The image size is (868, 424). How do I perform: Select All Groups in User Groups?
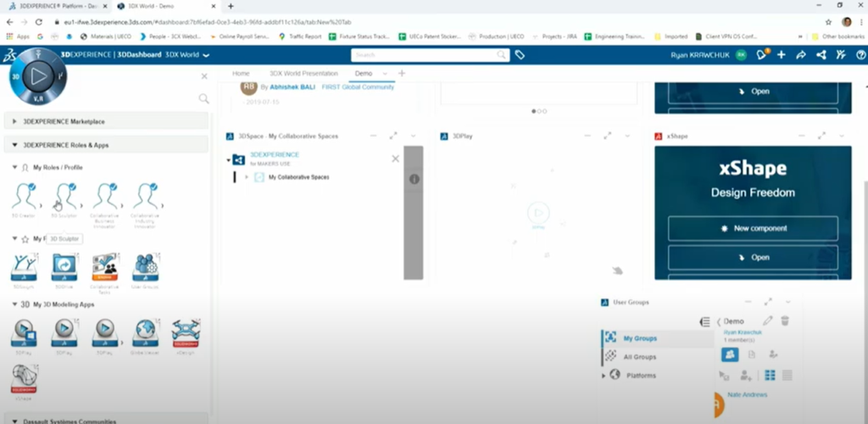(x=639, y=357)
